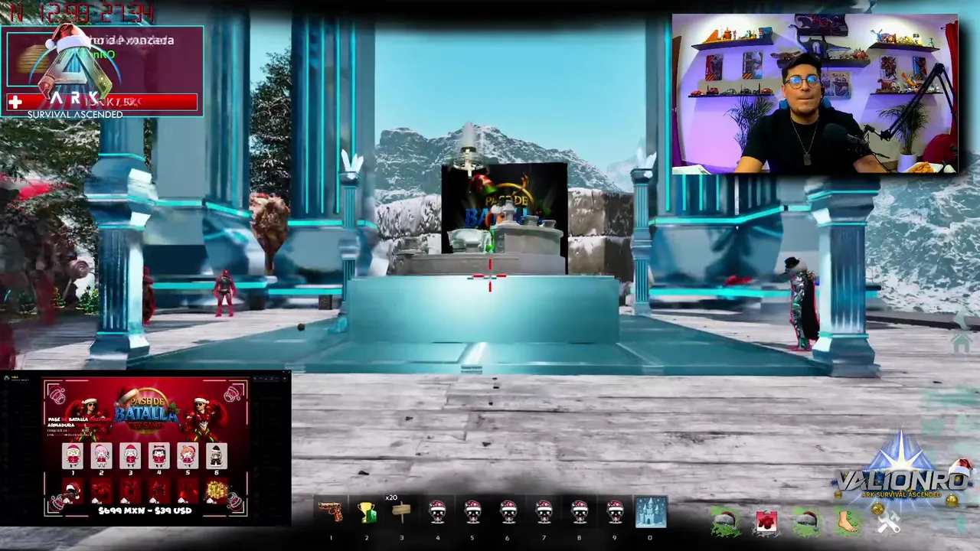980x551 pixels.
Task: Click the "SURVIVAL ASCENDED" text under the ARK logo
Action: (x=75, y=115)
